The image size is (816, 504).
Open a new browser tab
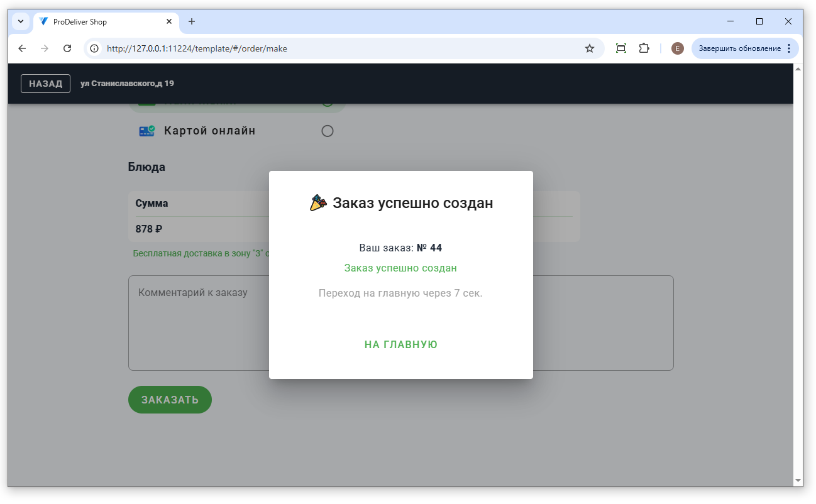(x=192, y=21)
